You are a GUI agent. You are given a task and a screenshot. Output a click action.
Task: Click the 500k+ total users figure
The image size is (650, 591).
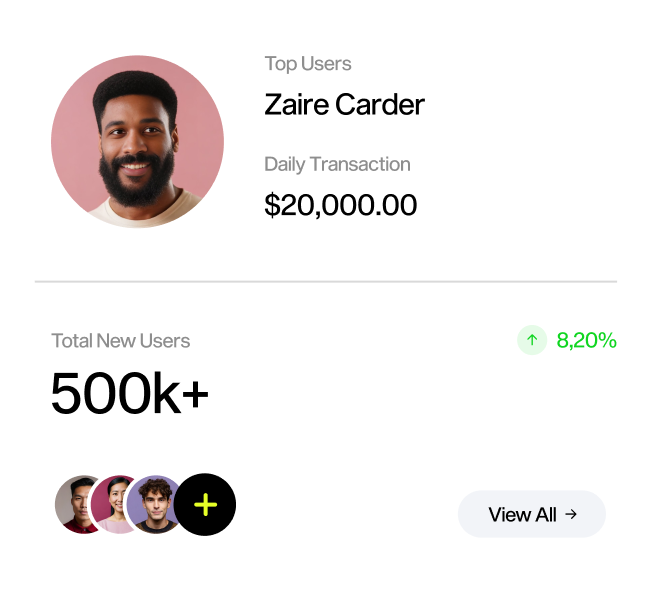pyautogui.click(x=130, y=393)
